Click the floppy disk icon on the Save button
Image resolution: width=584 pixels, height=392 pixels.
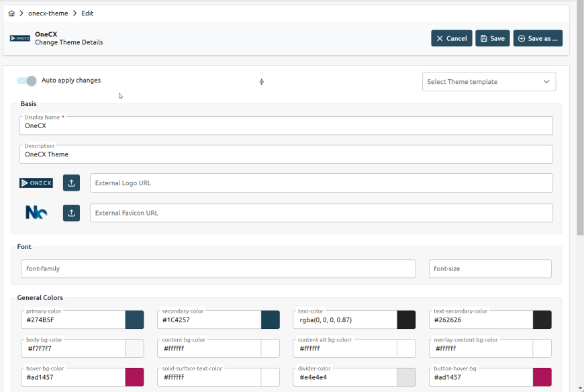(484, 38)
